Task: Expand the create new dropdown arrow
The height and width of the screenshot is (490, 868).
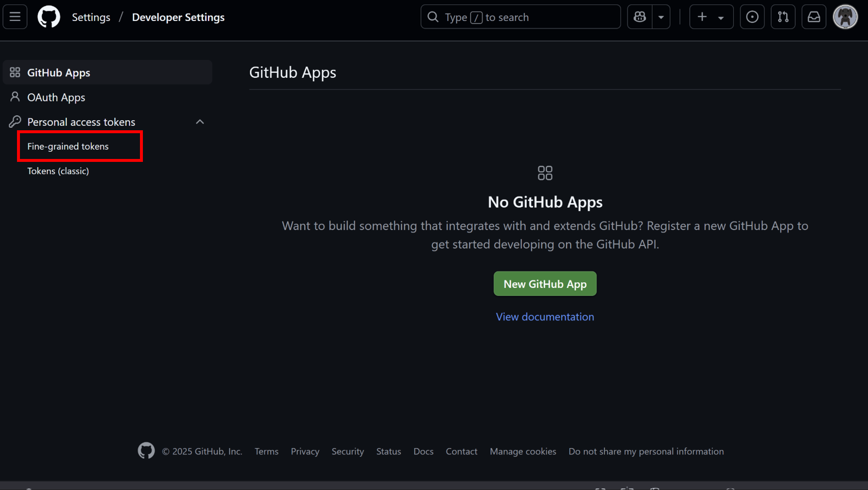Action: click(721, 17)
